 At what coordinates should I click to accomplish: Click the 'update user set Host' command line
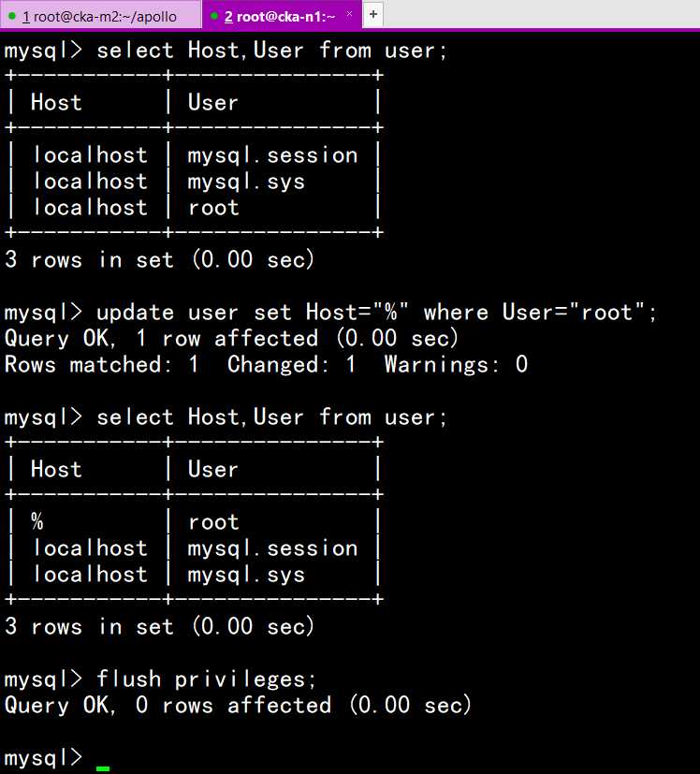pos(376,313)
